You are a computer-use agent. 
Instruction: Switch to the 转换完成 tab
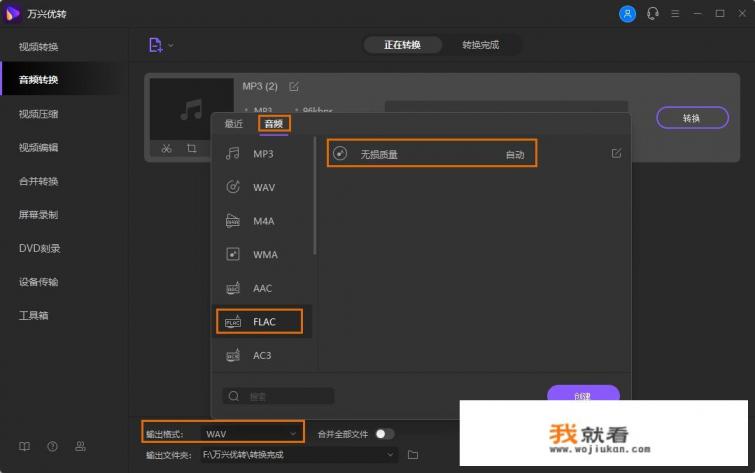(x=480, y=45)
